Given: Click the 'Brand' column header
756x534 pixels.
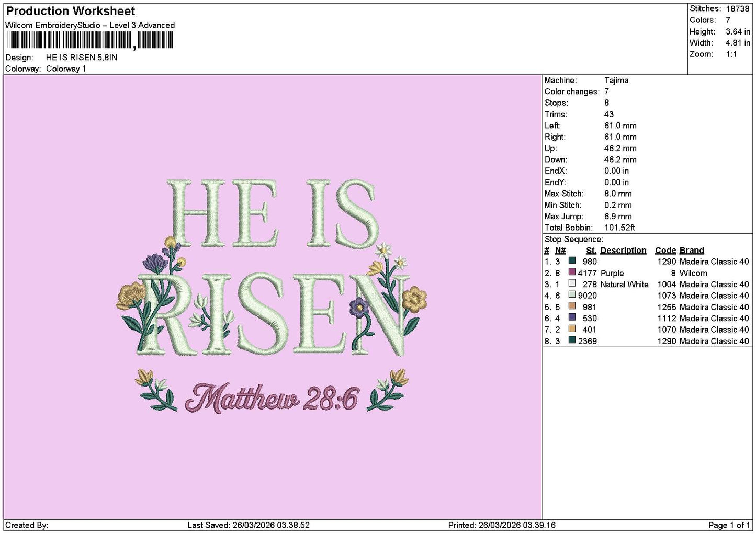Looking at the screenshot, I should [692, 251].
